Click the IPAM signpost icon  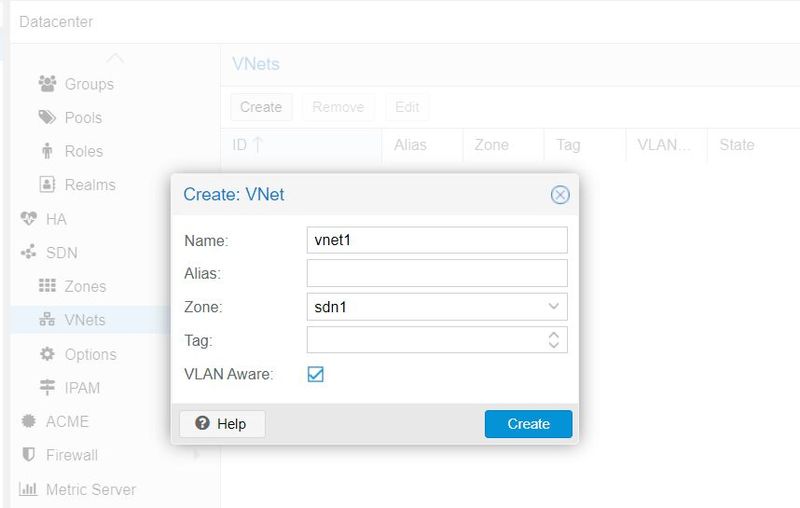[x=47, y=388]
